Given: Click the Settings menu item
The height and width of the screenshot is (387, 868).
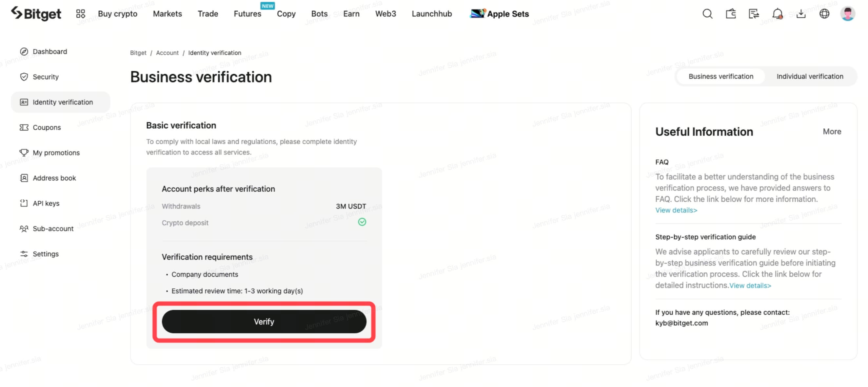Looking at the screenshot, I should (45, 253).
